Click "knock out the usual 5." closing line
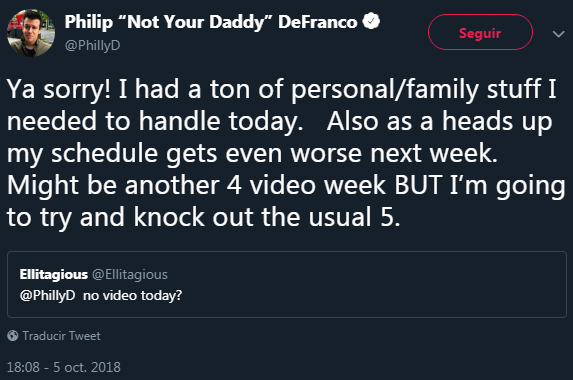Image resolution: width=573 pixels, height=380 pixels. pos(267,217)
